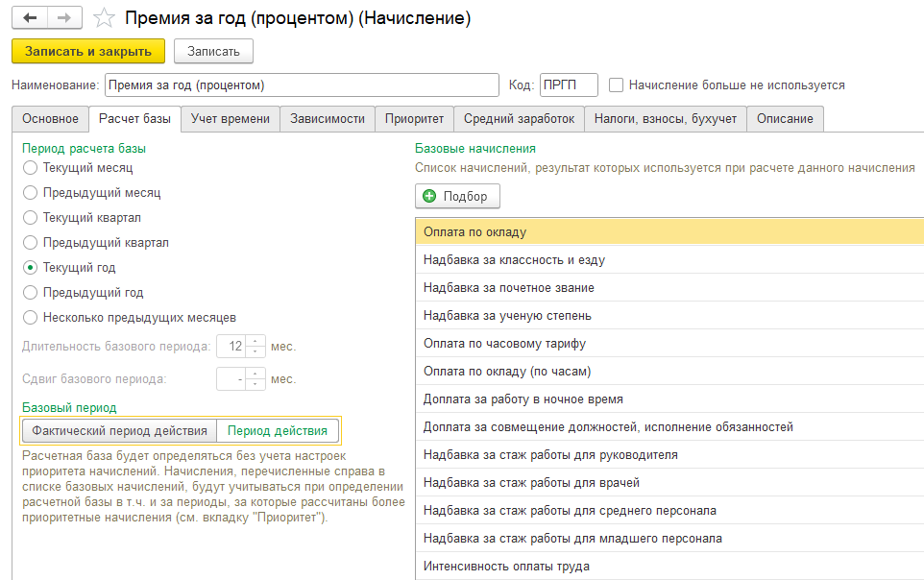
Task: Select the Текущий год radio option
Action: [x=30, y=268]
